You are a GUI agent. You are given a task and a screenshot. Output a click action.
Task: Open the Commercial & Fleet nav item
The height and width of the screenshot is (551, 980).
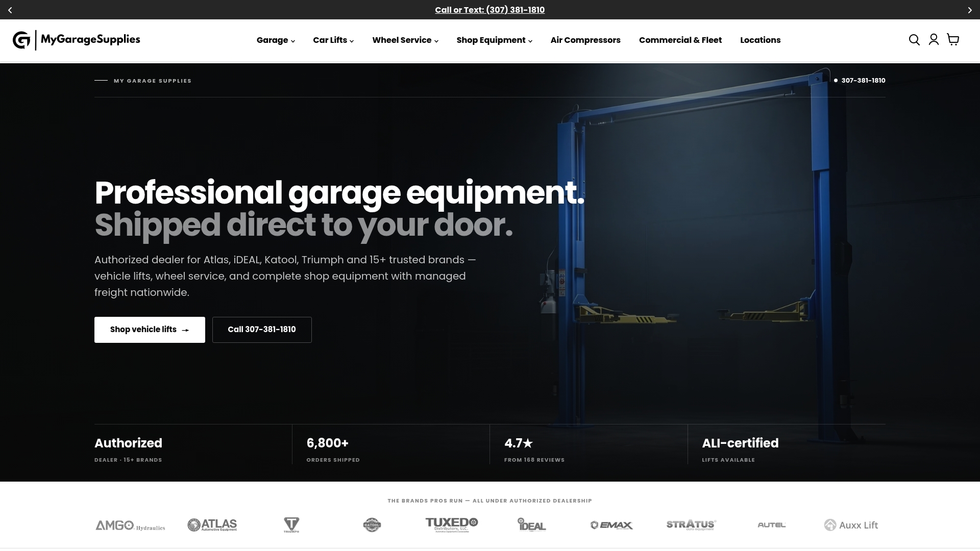click(680, 40)
